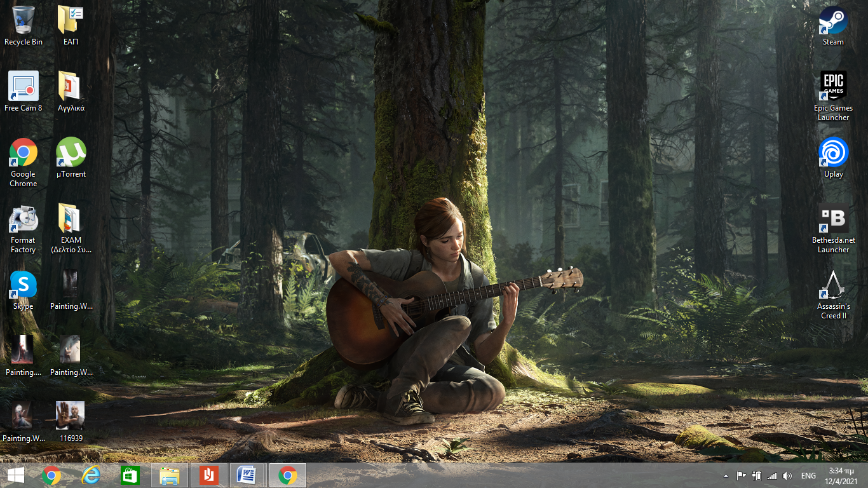Switch to the Word window on the taskbar
The image size is (868, 488).
pyautogui.click(x=246, y=475)
